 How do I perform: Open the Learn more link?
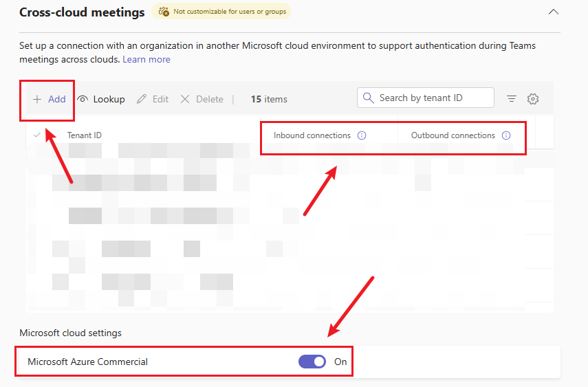(x=146, y=59)
